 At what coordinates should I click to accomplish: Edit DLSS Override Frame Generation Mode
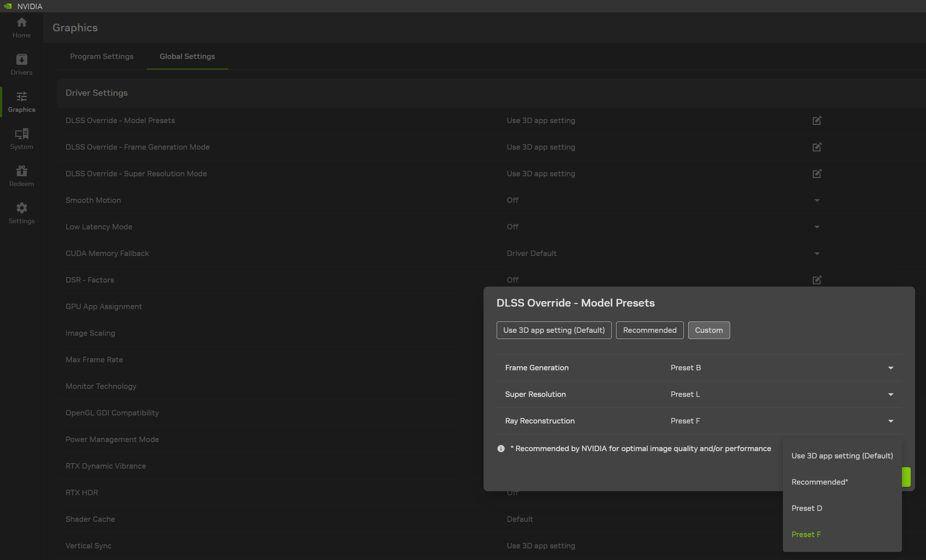(817, 147)
